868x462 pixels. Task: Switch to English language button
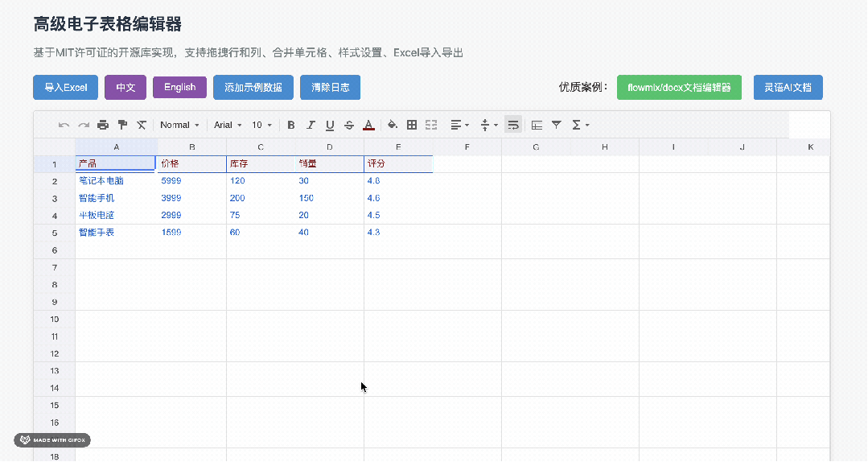(x=180, y=87)
